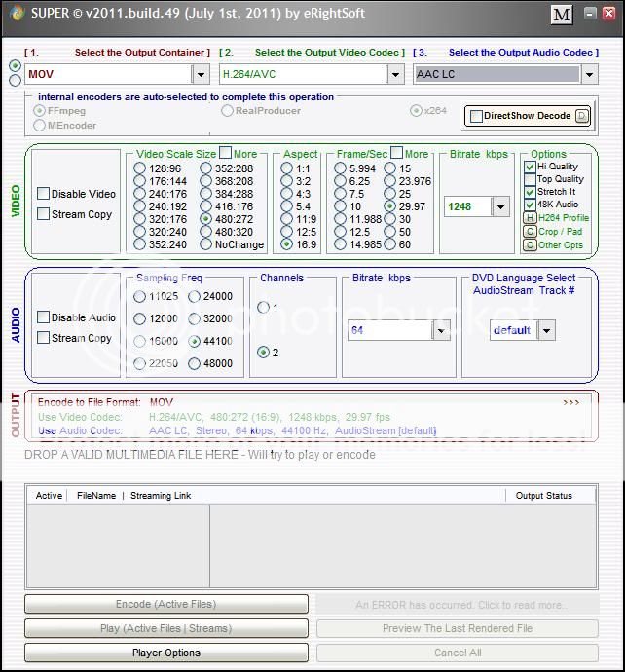
Task: Open the Output Container MOV dropdown
Action: click(x=200, y=74)
